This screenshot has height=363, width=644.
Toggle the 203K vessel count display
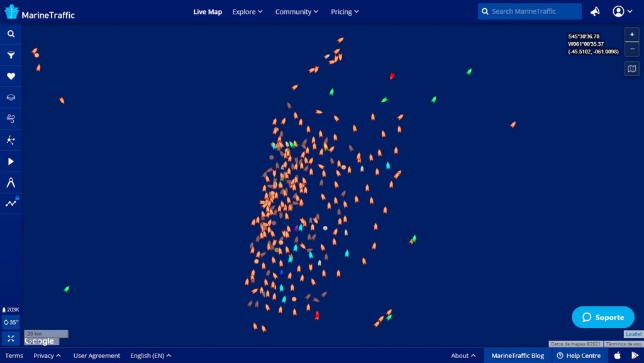tap(11, 310)
